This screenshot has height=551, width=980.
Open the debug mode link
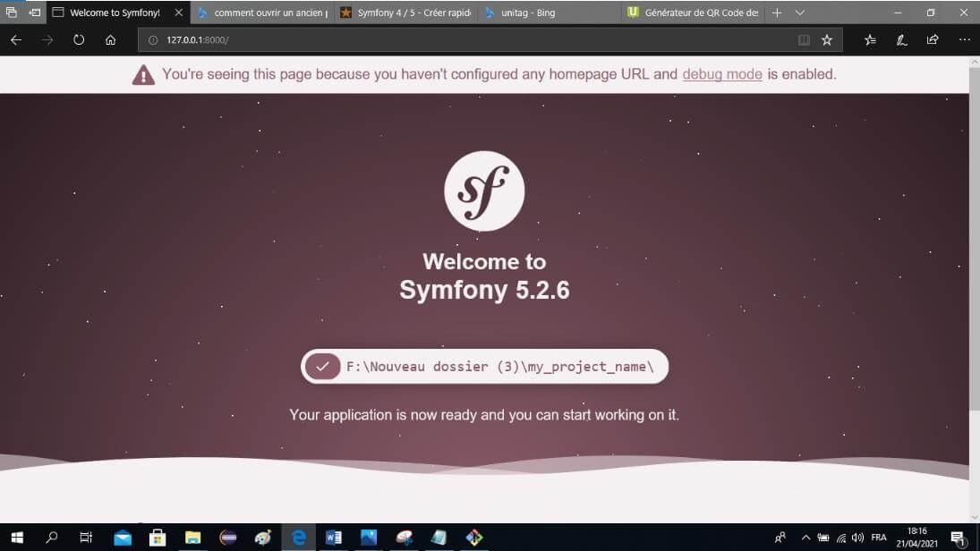click(722, 74)
